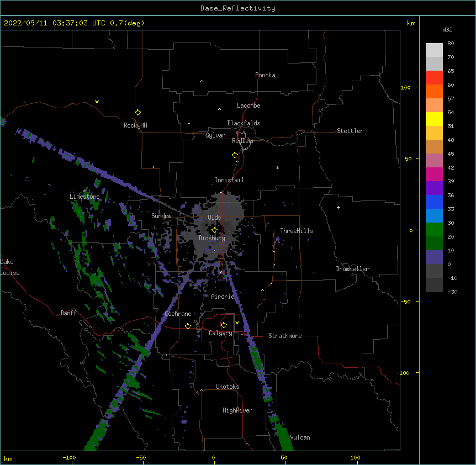Click the yellow radar site marker below Olds
The height and width of the screenshot is (465, 476).
tap(214, 230)
